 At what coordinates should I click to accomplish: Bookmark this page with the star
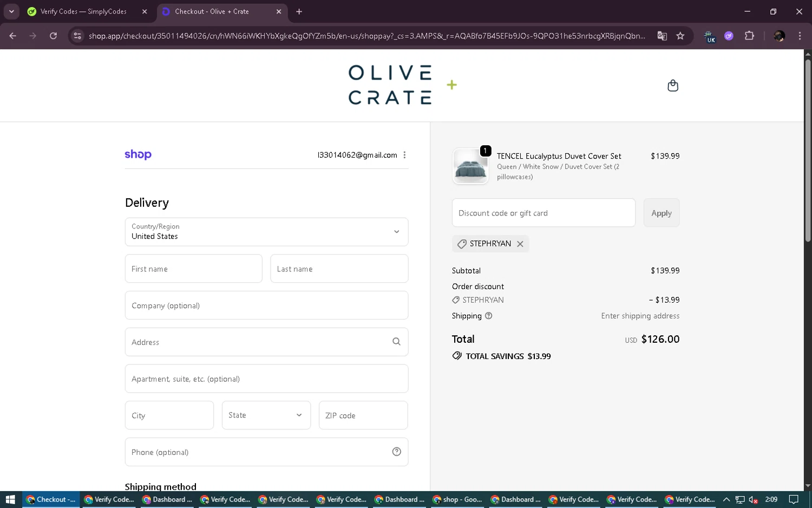680,36
